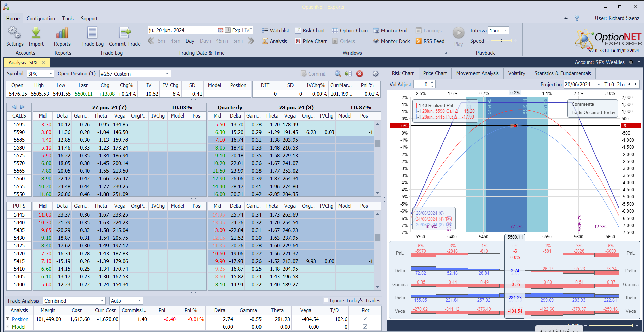Viewport: 644px width, 332px height.
Task: Open the Open Position #257 Custom dropdown
Action: (x=167, y=74)
